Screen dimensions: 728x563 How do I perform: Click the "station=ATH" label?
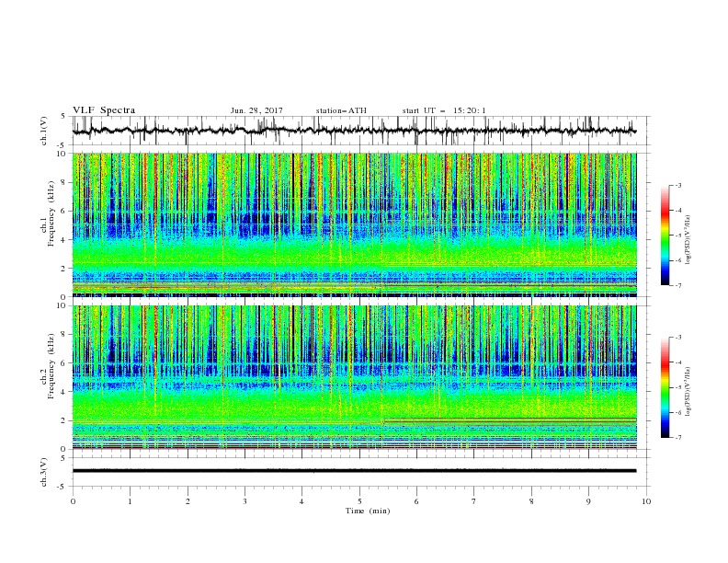(341, 110)
